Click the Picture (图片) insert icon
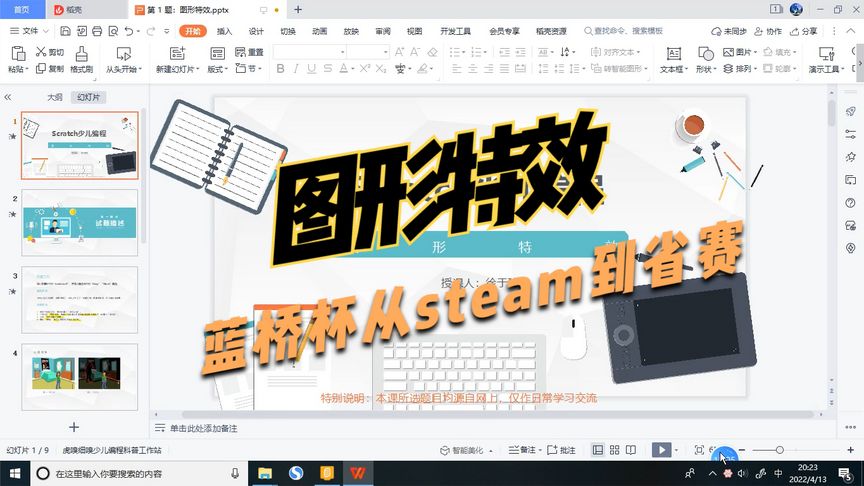Viewport: 864px width, 486px height. (728, 52)
